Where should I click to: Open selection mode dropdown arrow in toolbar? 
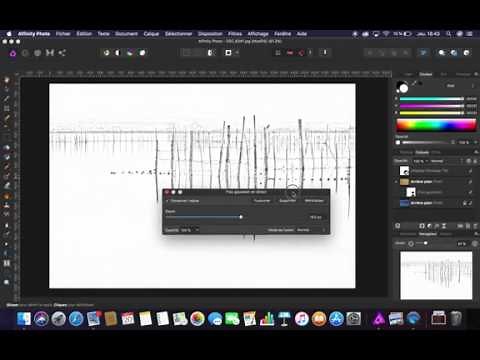[x=237, y=53]
